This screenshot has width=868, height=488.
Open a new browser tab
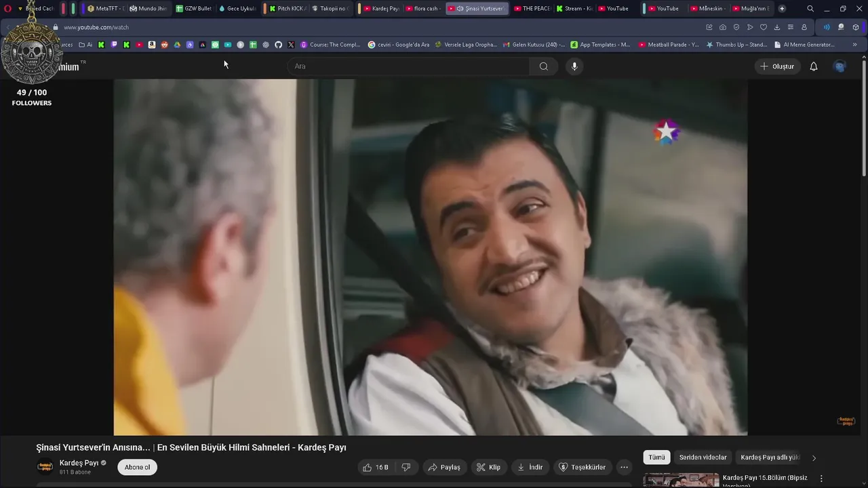[x=782, y=9]
